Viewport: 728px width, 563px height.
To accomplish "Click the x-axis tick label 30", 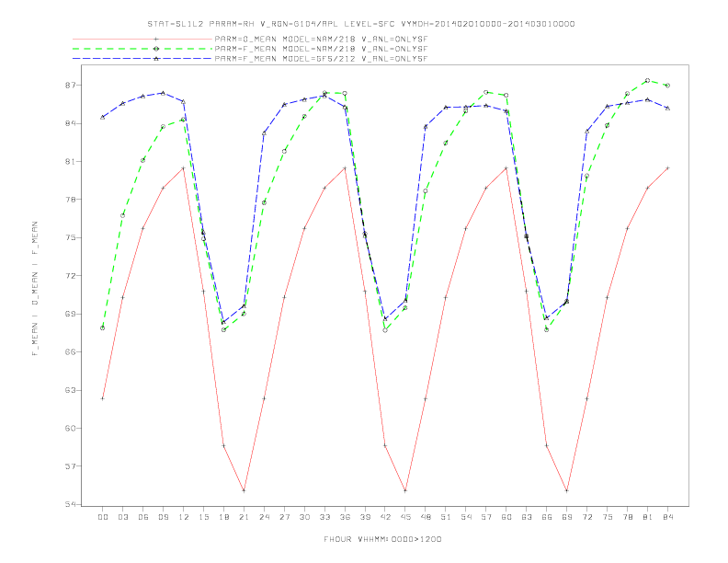I will click(x=304, y=517).
